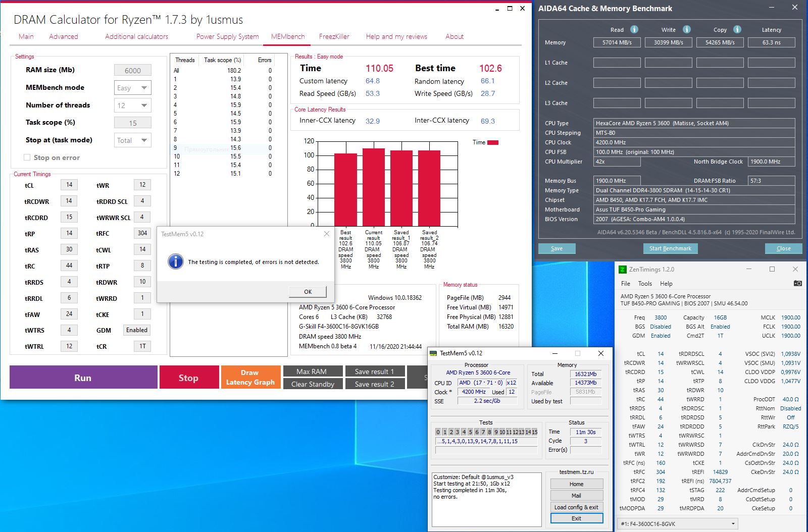Close the TestMem5 completion dialog with X
The height and width of the screenshot is (532, 808).
click(x=327, y=234)
